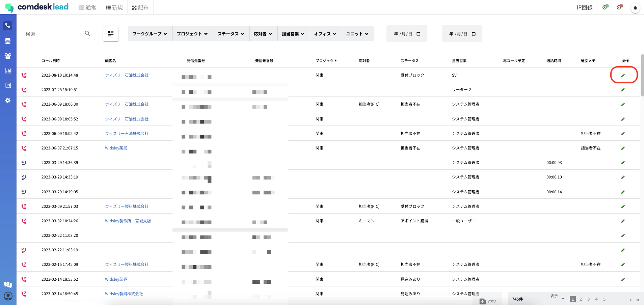This screenshot has width=644, height=305.
Task: Expand the ユニット filter dropdown
Action: [358, 34]
